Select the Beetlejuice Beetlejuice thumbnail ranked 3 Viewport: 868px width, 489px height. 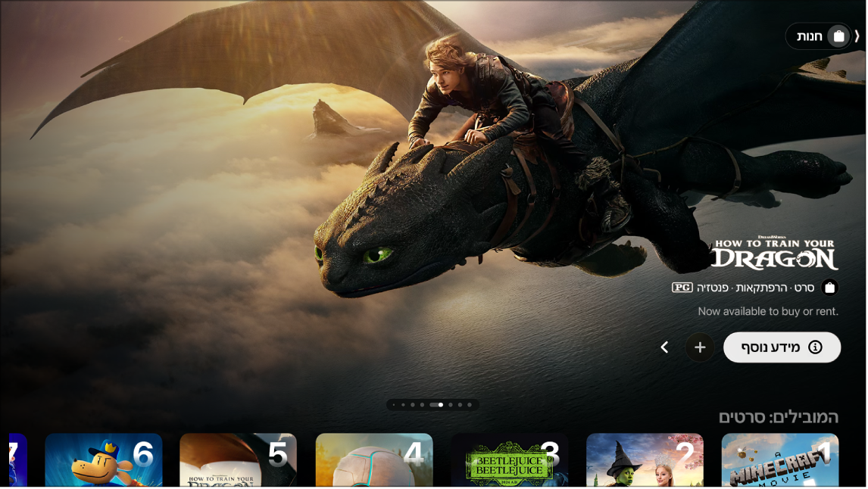509,460
